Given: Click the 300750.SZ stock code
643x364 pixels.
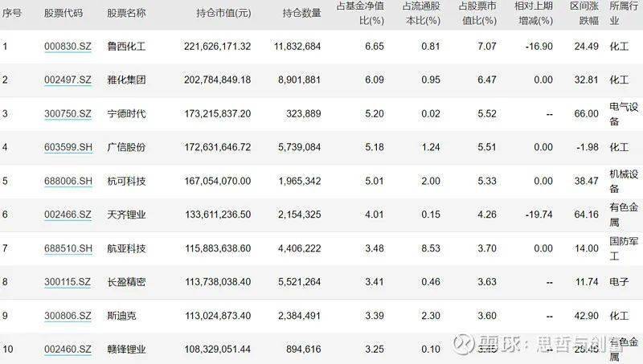Looking at the screenshot, I should 67,113.
